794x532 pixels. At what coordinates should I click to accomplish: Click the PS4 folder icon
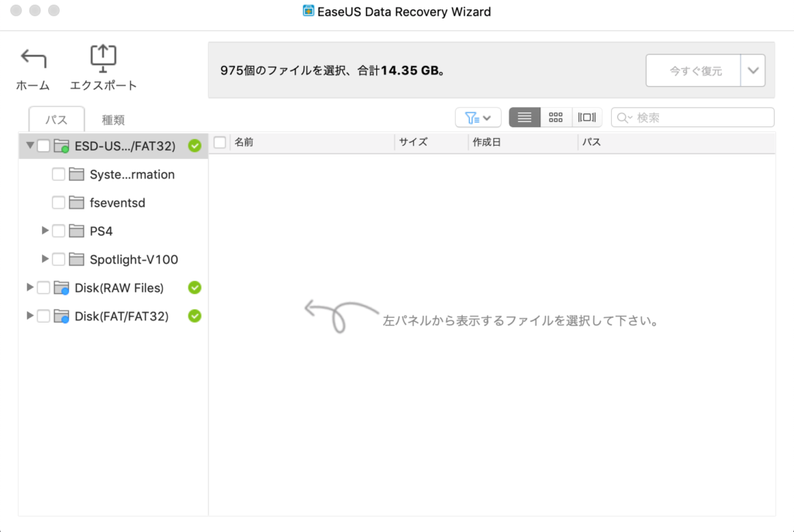(77, 231)
